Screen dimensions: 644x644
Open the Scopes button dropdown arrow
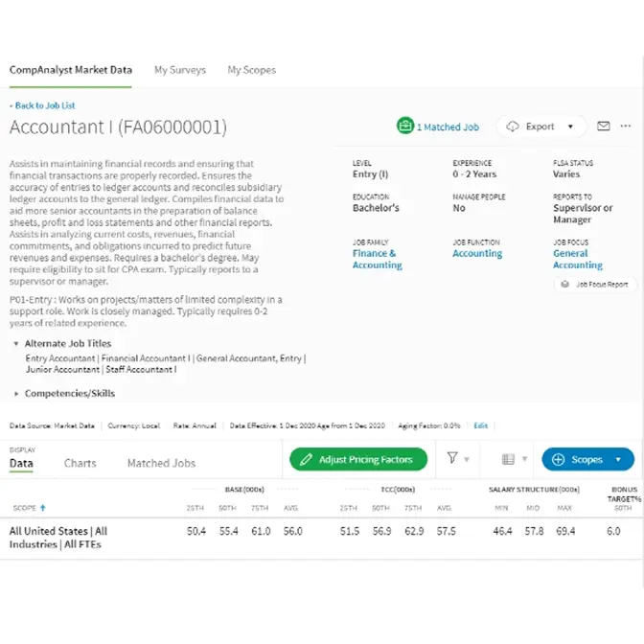point(618,460)
